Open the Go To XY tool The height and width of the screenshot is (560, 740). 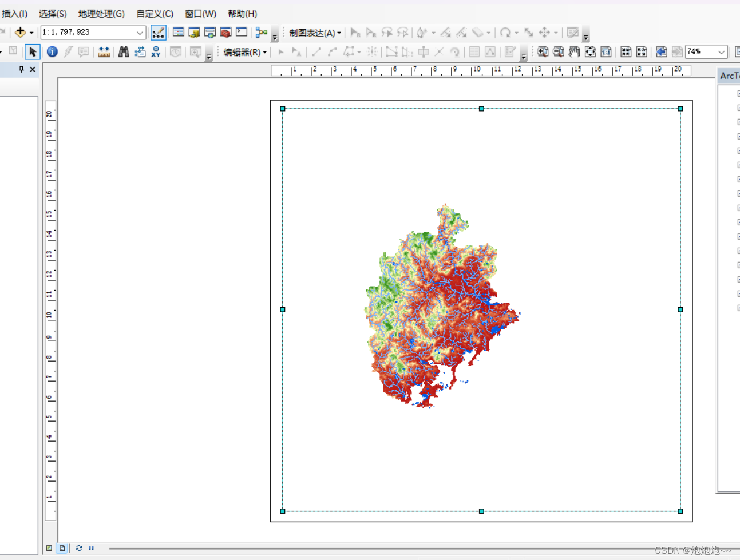[x=156, y=52]
